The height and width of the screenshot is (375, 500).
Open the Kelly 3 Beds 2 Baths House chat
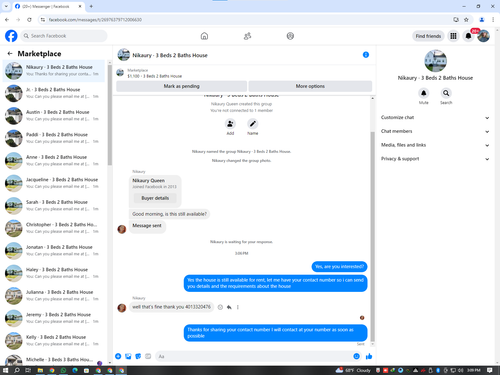coord(54,340)
